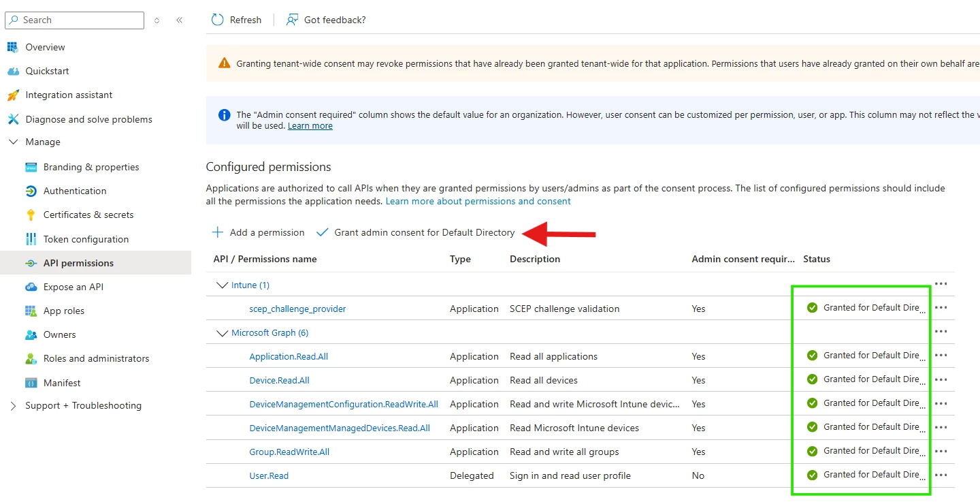This screenshot has width=980, height=502.
Task: Open the Group.ReadWrite.All permission link
Action: (x=289, y=452)
